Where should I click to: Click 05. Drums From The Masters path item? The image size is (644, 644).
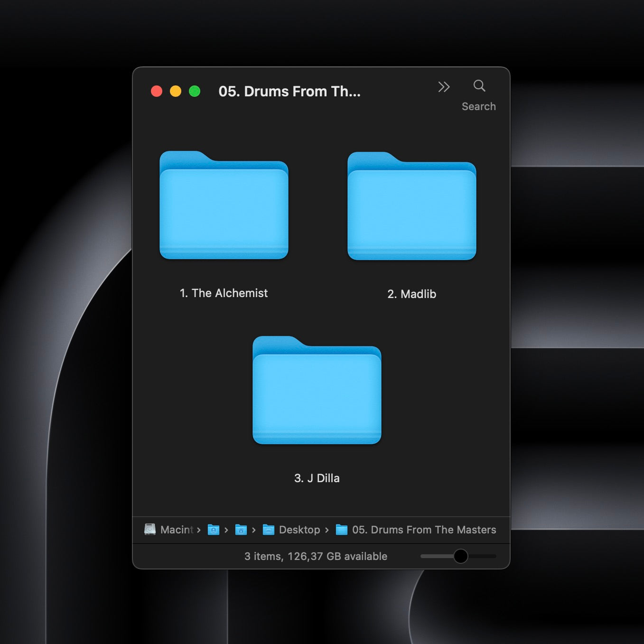coord(416,530)
